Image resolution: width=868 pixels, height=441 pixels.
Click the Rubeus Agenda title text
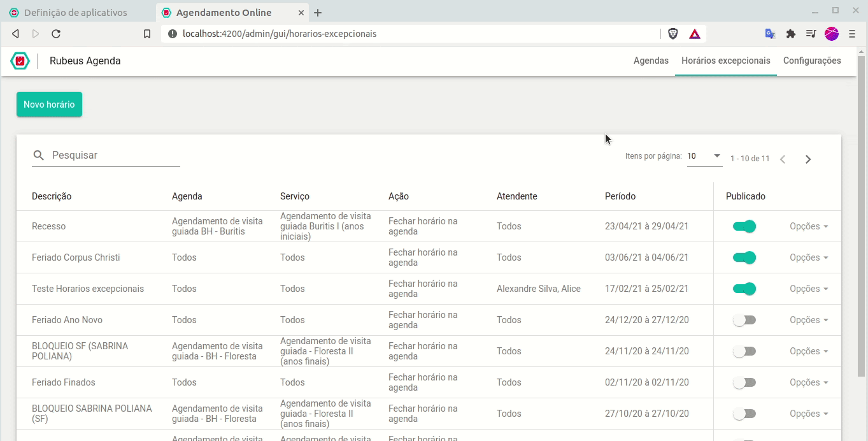[x=85, y=61]
